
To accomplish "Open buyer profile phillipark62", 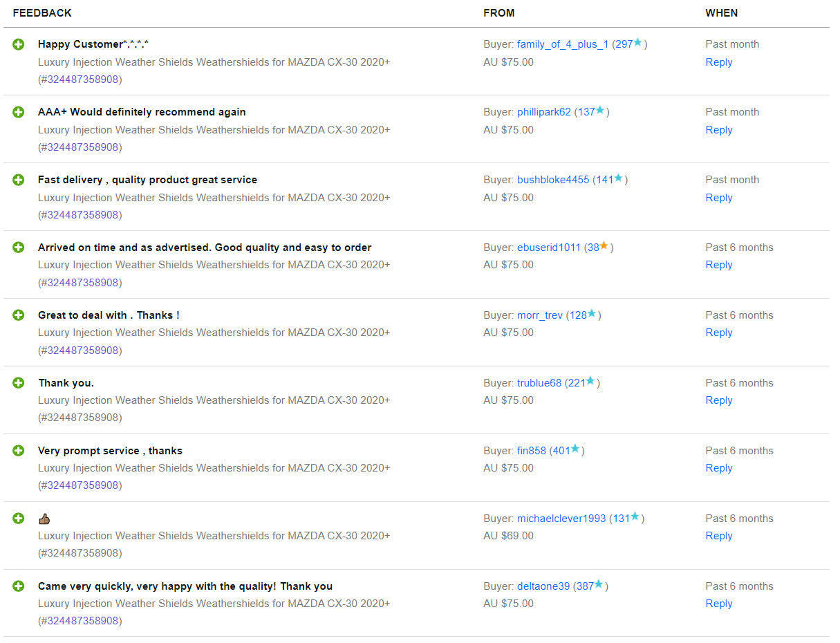I will pyautogui.click(x=544, y=112).
